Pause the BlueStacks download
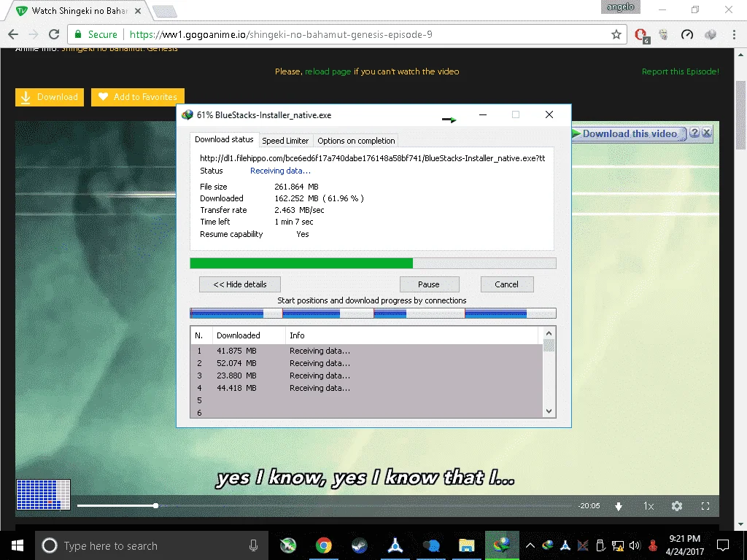 (x=429, y=284)
